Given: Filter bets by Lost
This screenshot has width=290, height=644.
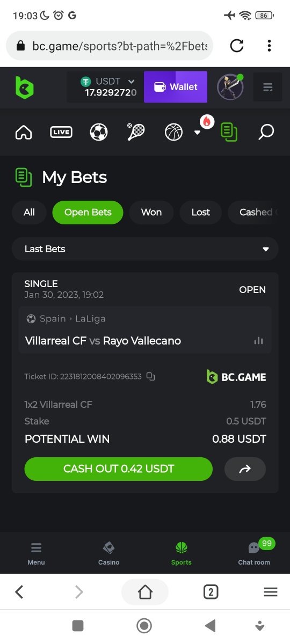Looking at the screenshot, I should [x=201, y=213].
